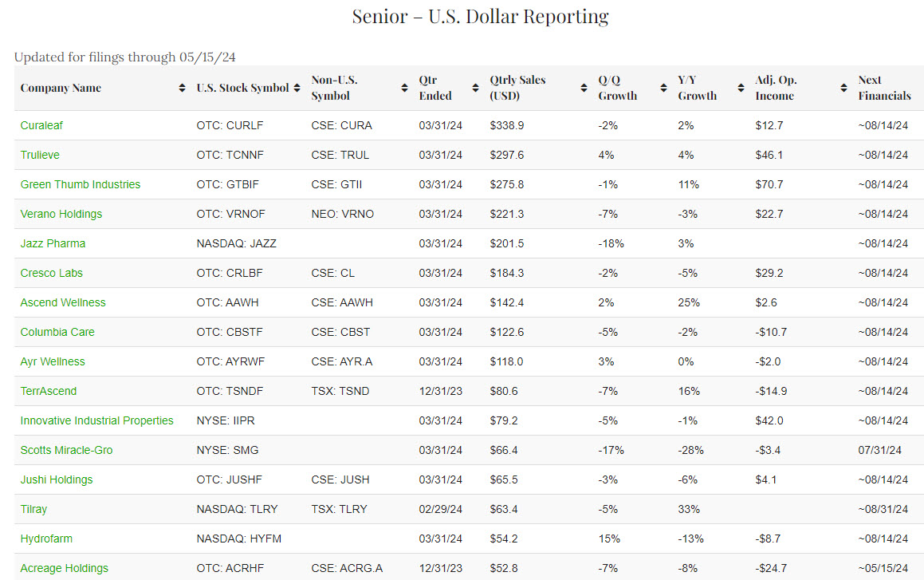924x580 pixels.
Task: Click the Tilray company link
Action: (x=33, y=509)
